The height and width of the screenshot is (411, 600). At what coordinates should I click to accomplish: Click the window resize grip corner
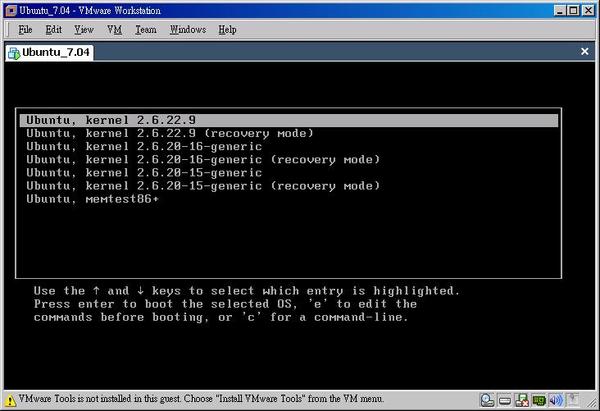click(x=592, y=403)
